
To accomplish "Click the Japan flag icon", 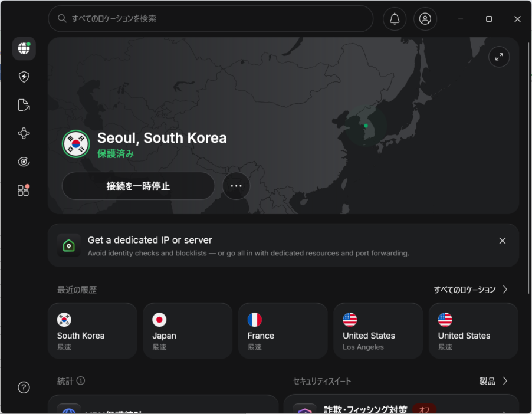I will pos(159,320).
